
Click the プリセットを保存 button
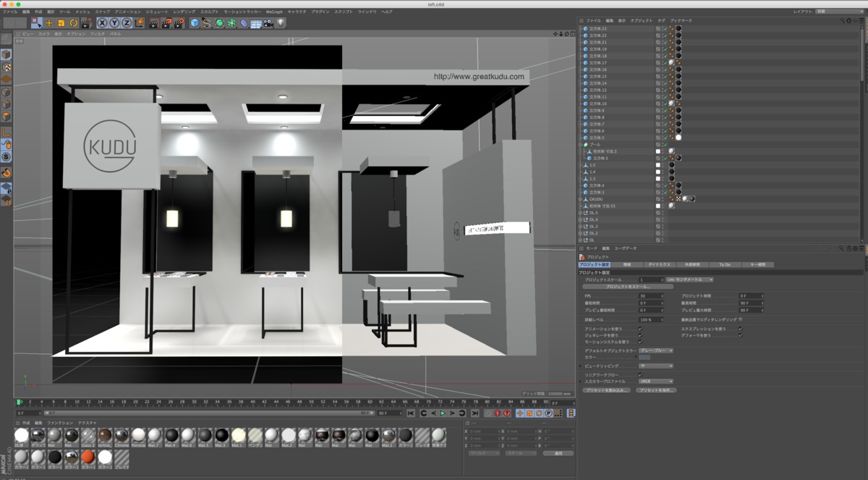656,390
